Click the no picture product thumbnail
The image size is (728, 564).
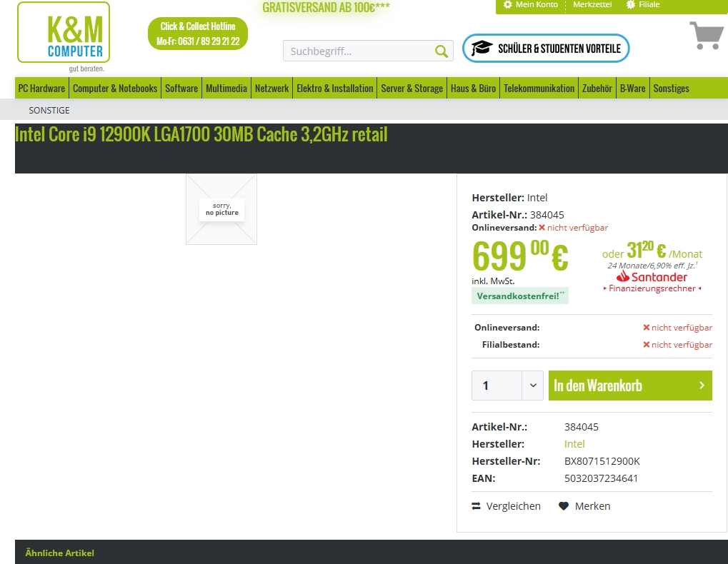[221, 209]
